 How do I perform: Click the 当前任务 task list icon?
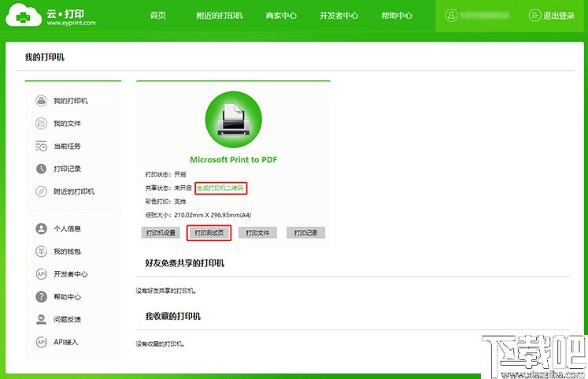(x=41, y=146)
